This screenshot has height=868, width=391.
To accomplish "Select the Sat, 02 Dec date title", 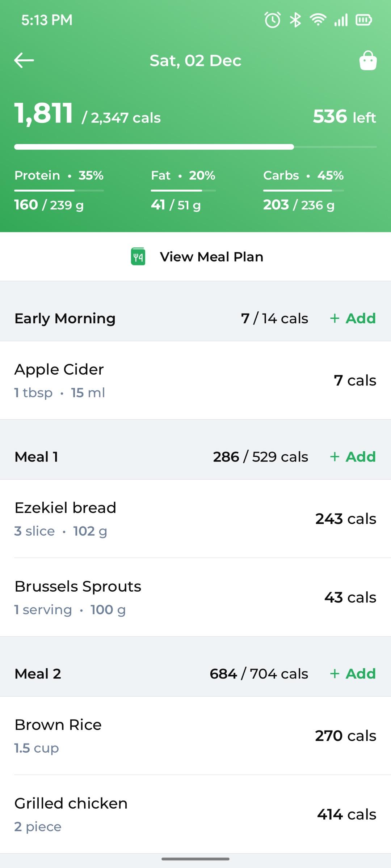I will [195, 60].
